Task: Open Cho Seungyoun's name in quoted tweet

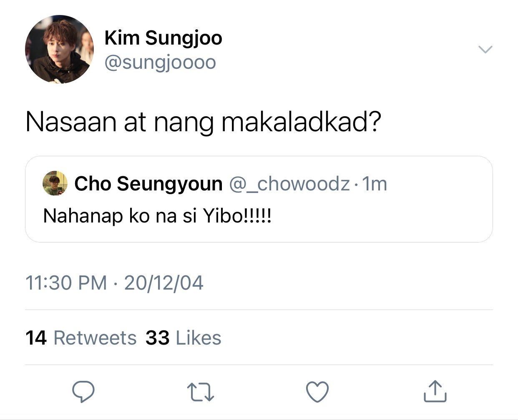Action: [x=148, y=184]
